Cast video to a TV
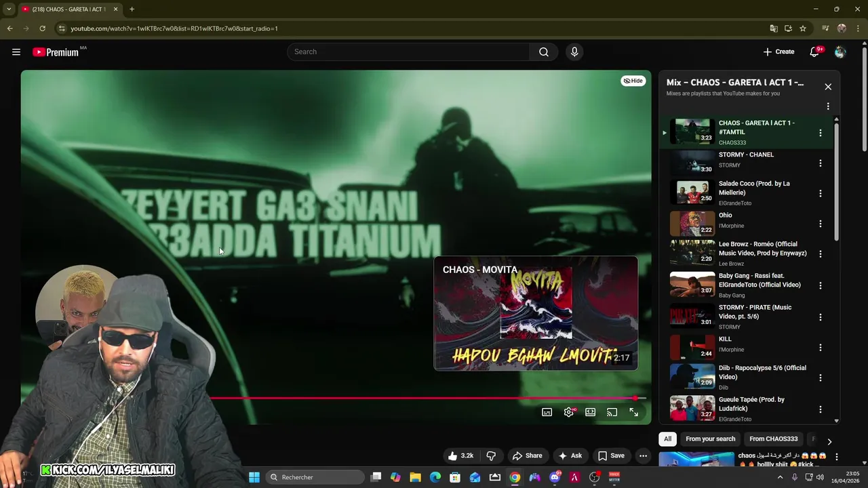 [x=612, y=412]
